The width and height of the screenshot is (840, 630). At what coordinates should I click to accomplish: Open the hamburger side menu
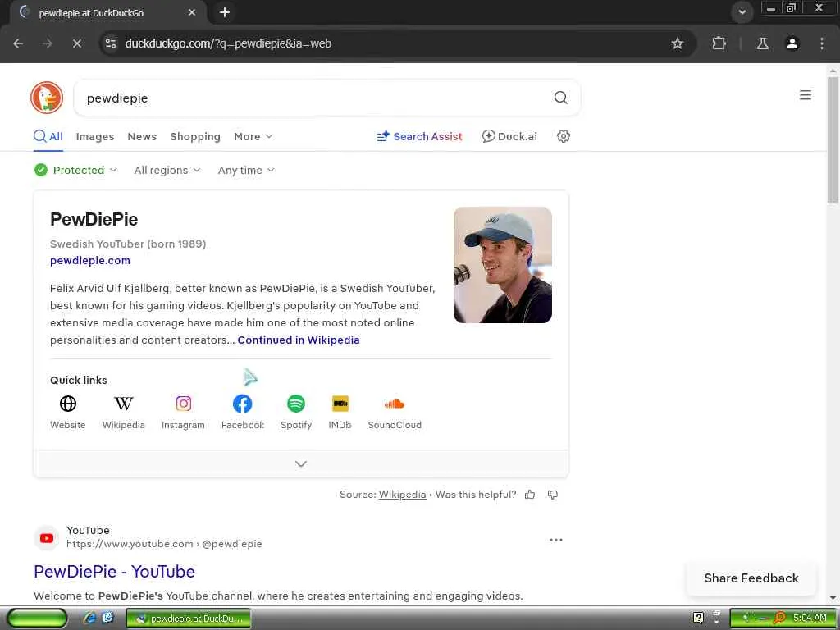tap(806, 95)
